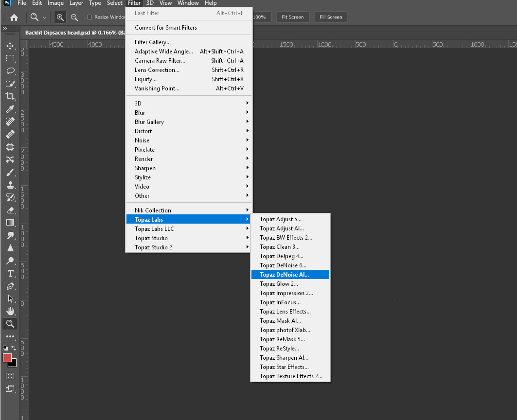Swap foreground and background colors

[14, 348]
